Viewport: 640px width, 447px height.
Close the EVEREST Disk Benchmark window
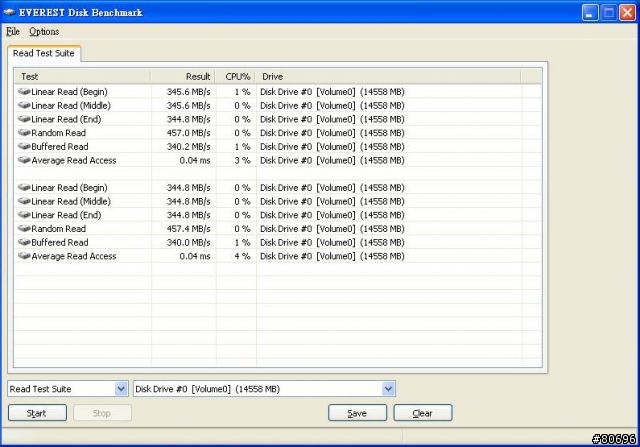coord(627,13)
